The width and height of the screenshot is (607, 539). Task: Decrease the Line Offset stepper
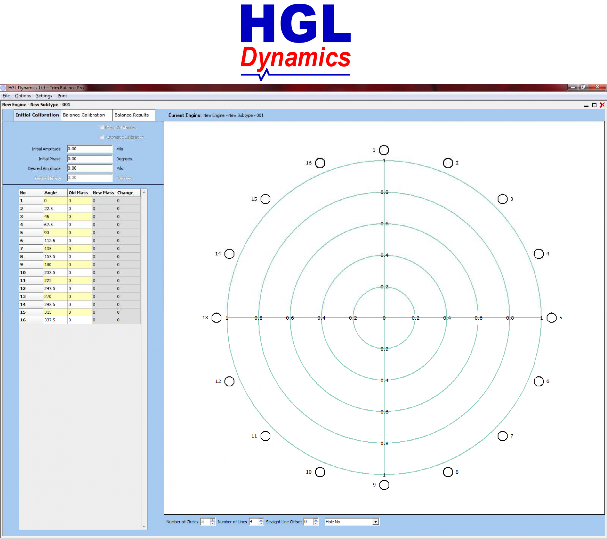316,524
